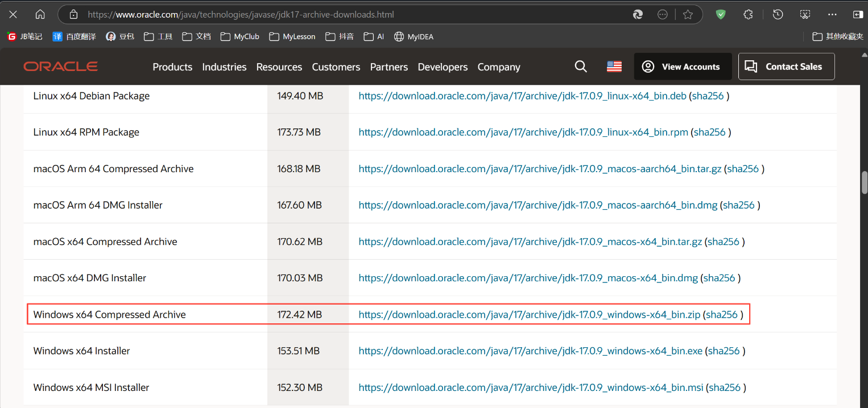Expand the MyLesson bookmarks folder
This screenshot has height=408, width=868.
(292, 36)
